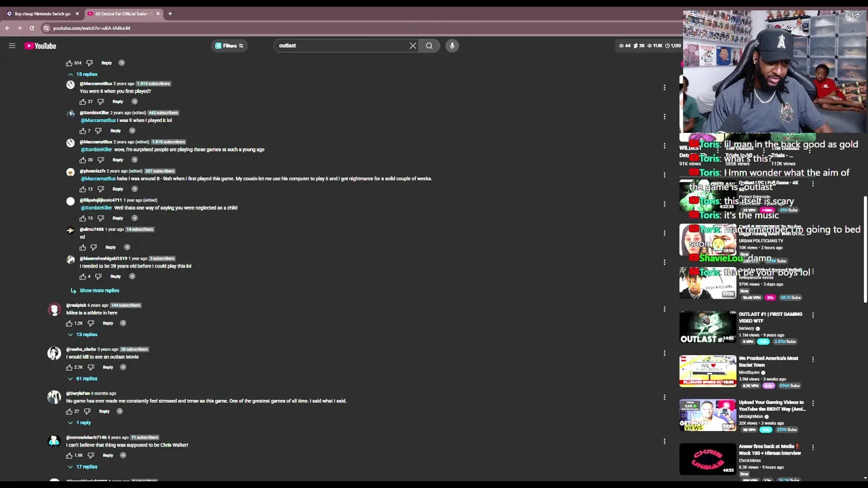Open more options for 'We Pranked America's' video
868x488 pixels.
pyautogui.click(x=812, y=359)
